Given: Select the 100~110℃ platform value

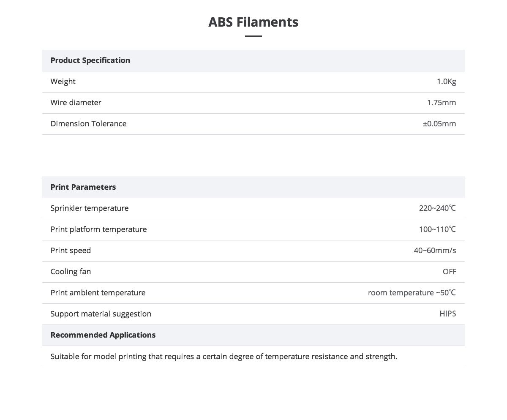Looking at the screenshot, I should 438,229.
